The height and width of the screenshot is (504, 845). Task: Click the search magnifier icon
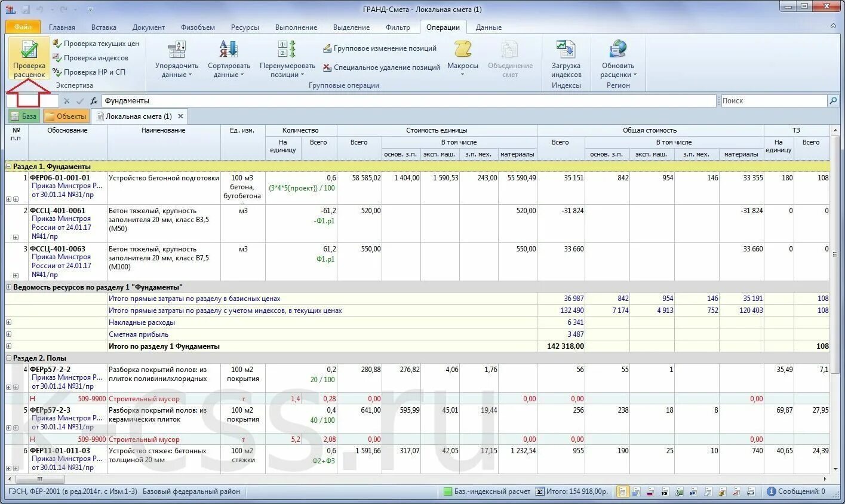(x=834, y=101)
